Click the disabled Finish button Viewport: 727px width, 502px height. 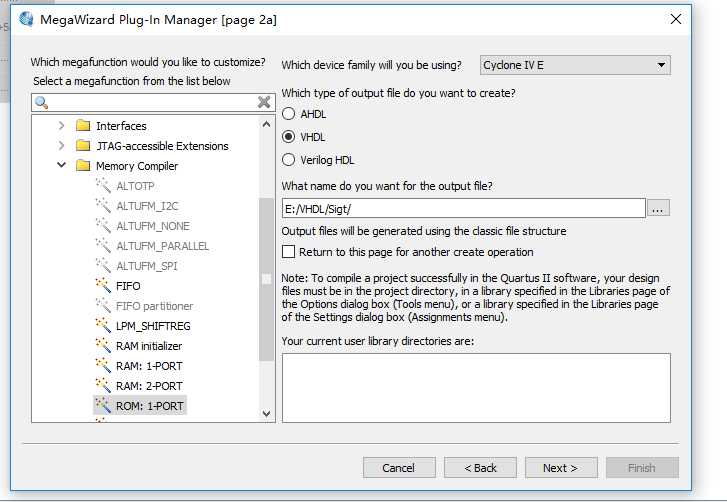[642, 468]
